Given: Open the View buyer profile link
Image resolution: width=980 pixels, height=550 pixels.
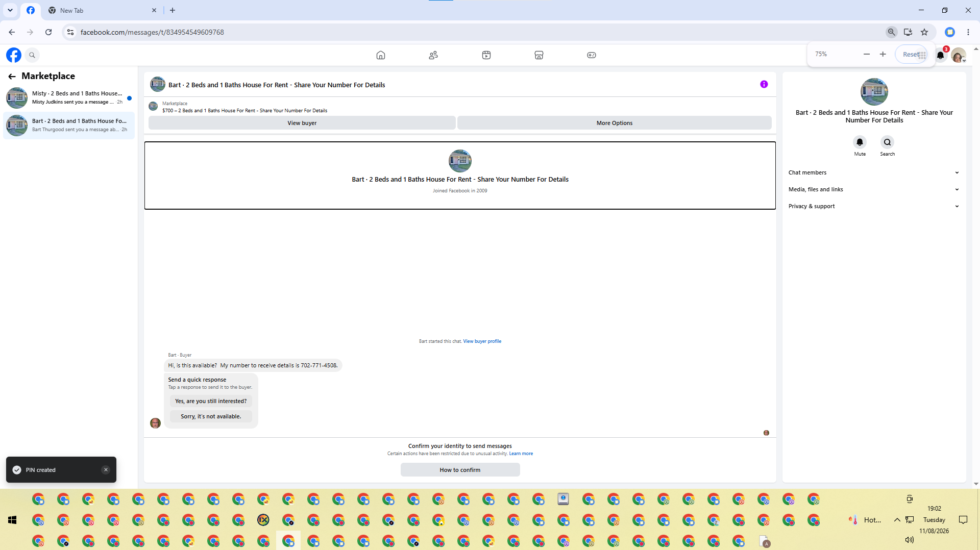Looking at the screenshot, I should pos(482,341).
